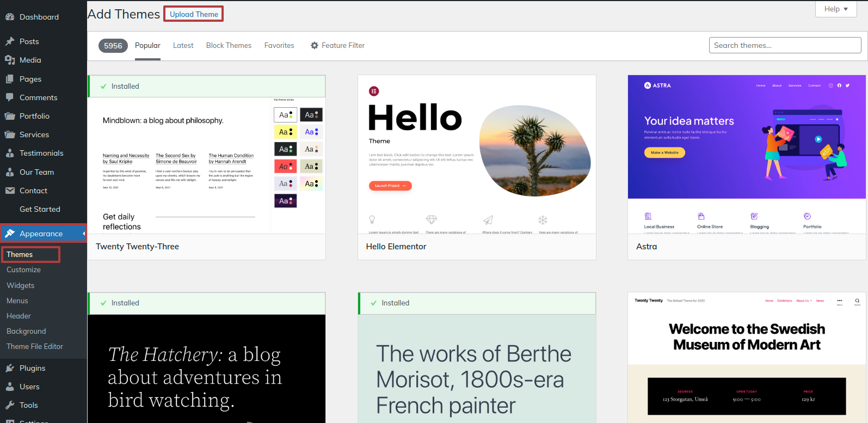Click the Tools wrench icon
This screenshot has width=868, height=423.
pos(10,405)
